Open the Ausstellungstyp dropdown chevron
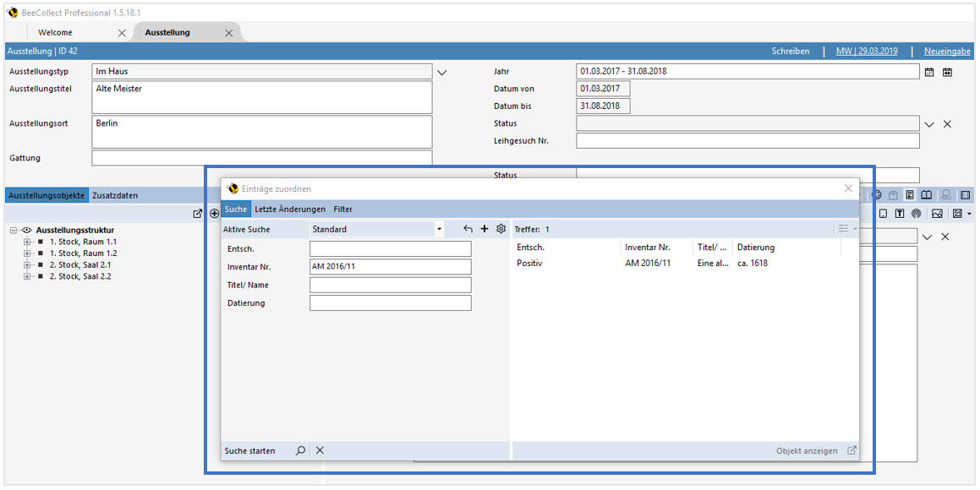This screenshot has height=490, width=980. (x=441, y=73)
